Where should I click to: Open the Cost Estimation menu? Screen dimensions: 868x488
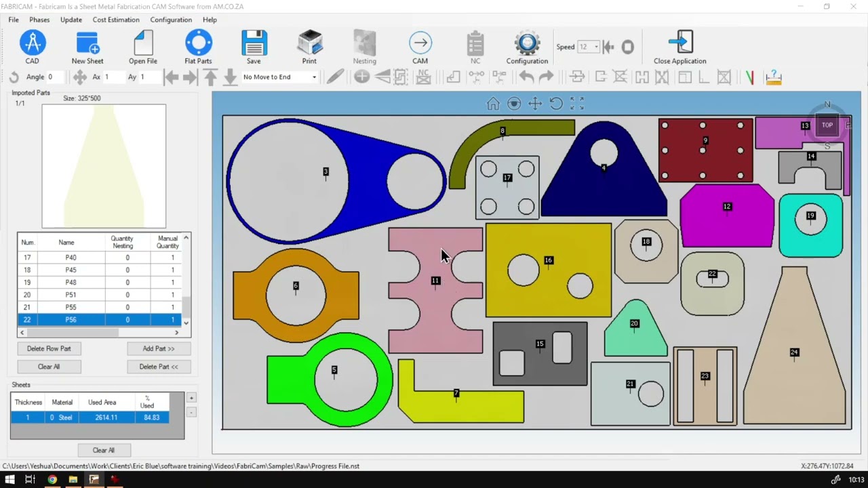(116, 20)
